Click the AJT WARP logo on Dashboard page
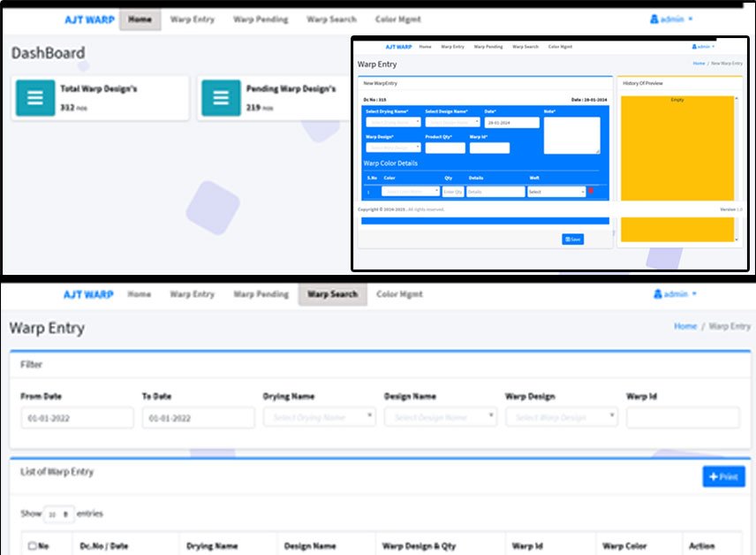This screenshot has height=555, width=756. 89,19
